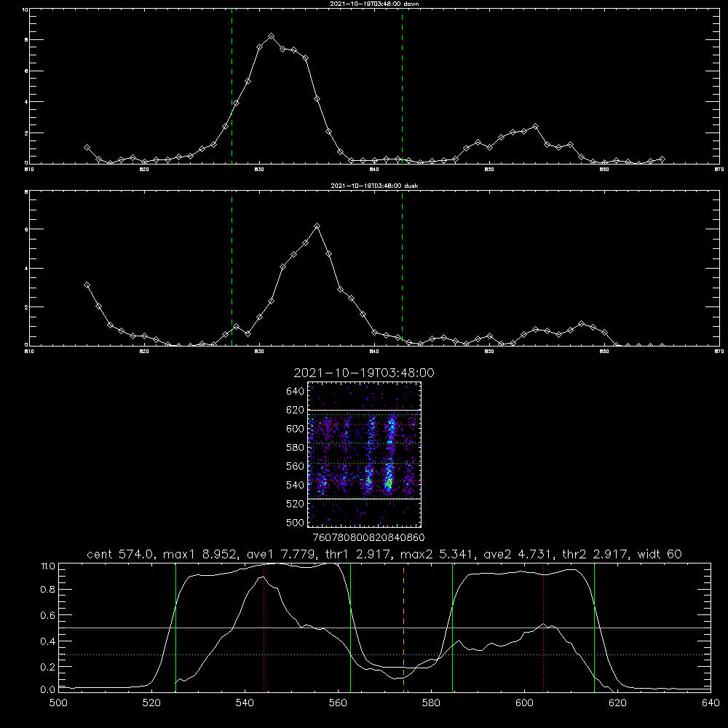Select the "widt 60" statistic text

pyautogui.click(x=660, y=554)
